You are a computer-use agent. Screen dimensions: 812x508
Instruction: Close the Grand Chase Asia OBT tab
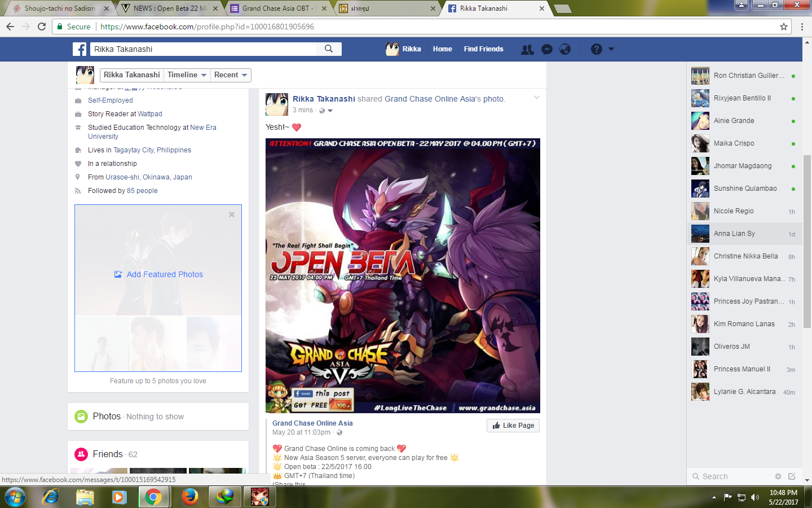(324, 8)
